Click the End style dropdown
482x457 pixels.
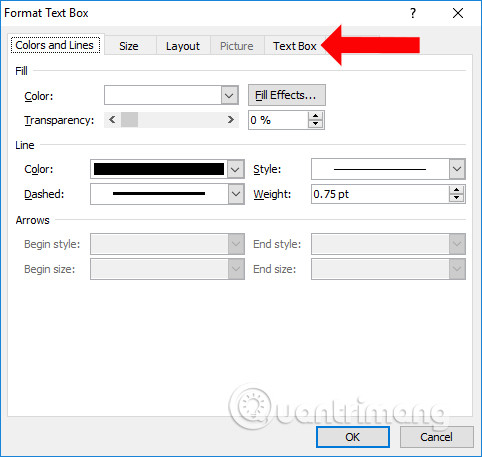tap(388, 244)
